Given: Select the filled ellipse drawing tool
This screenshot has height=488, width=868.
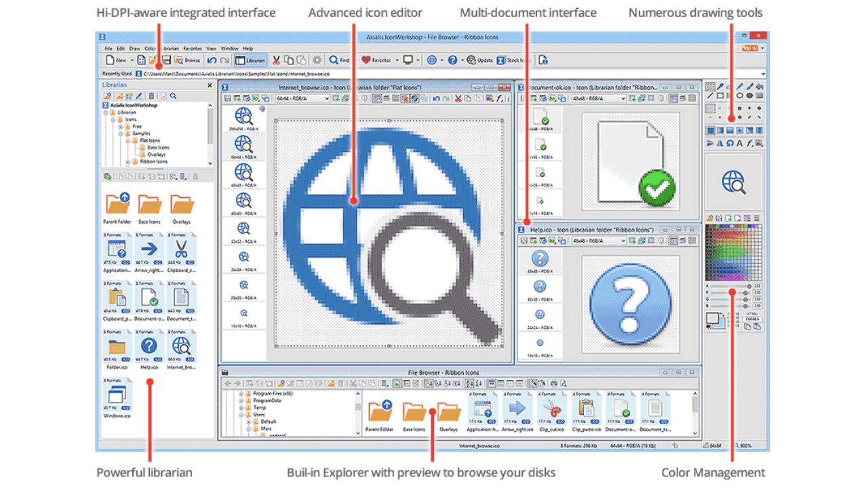Looking at the screenshot, I should [749, 96].
